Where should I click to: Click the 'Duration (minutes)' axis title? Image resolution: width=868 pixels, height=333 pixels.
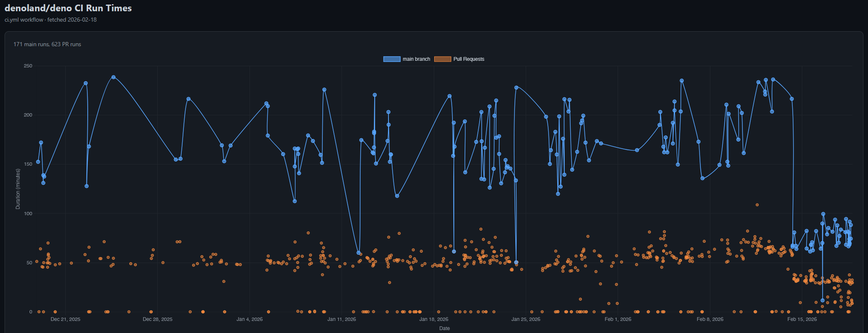(17, 189)
